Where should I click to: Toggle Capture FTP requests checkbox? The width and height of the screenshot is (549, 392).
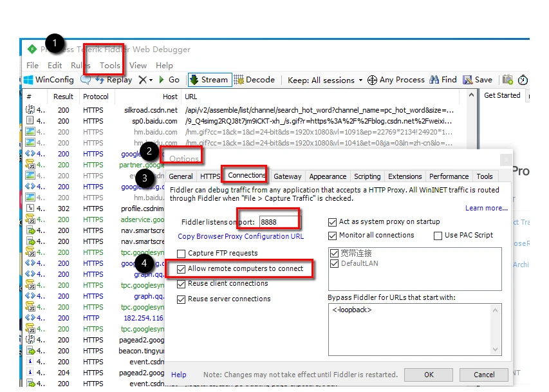pyautogui.click(x=181, y=253)
